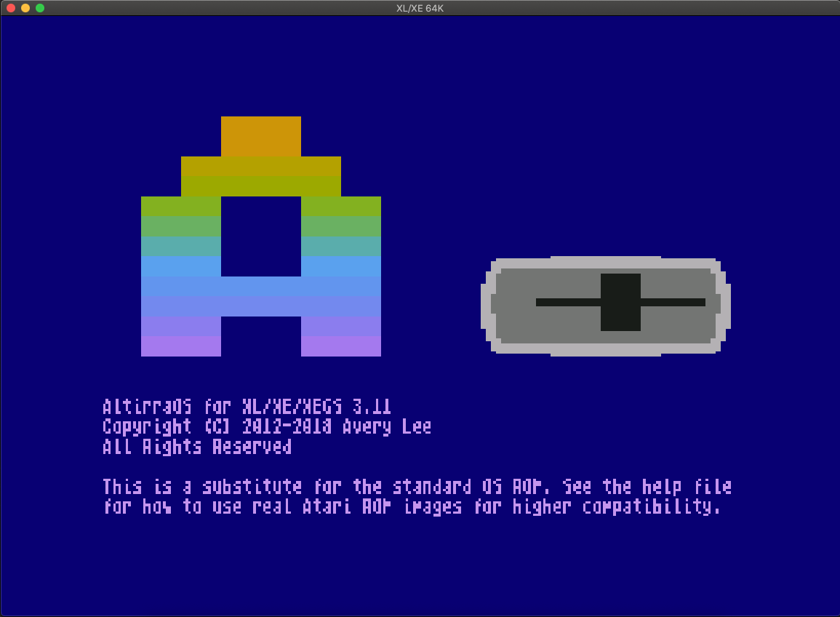
Task: Click the "Copyright" word on second line
Action: [x=148, y=426]
